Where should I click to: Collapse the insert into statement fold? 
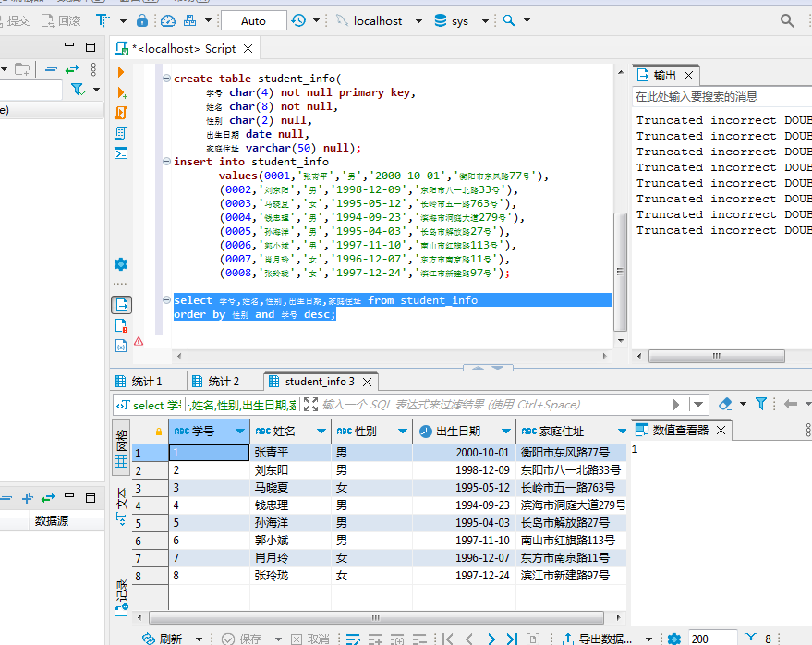167,161
